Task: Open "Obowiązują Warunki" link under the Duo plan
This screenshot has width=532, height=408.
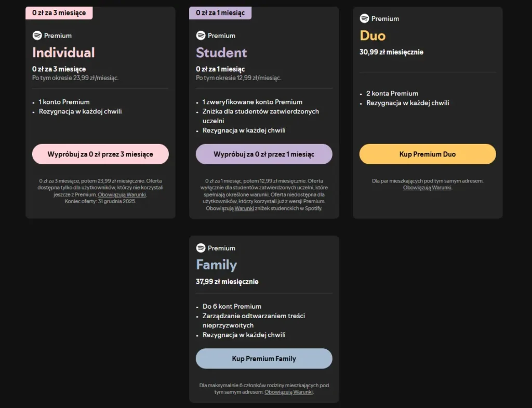Action: click(x=427, y=188)
